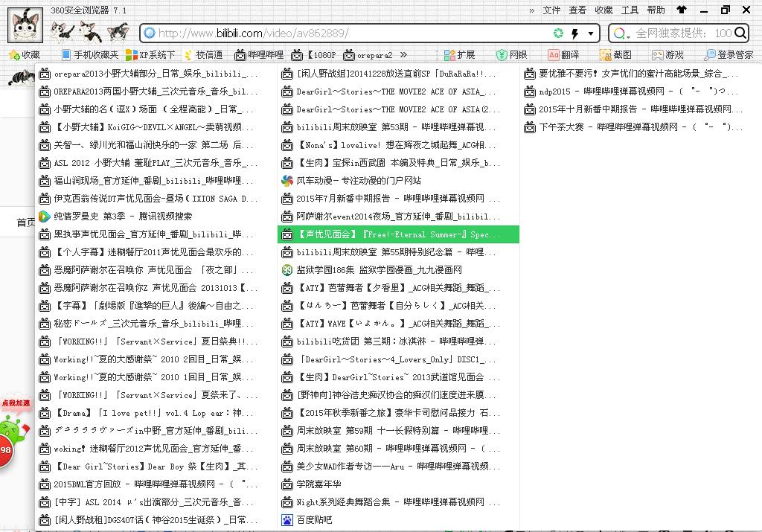Screen dimensions: 762x532
Task: Open bookmark bilibili吃货团 第三期:冰淇淋
Action: (399, 342)
